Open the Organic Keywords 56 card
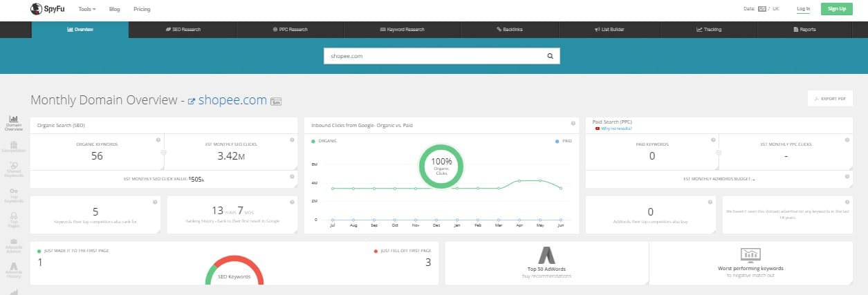The image size is (868, 295). coord(97,152)
